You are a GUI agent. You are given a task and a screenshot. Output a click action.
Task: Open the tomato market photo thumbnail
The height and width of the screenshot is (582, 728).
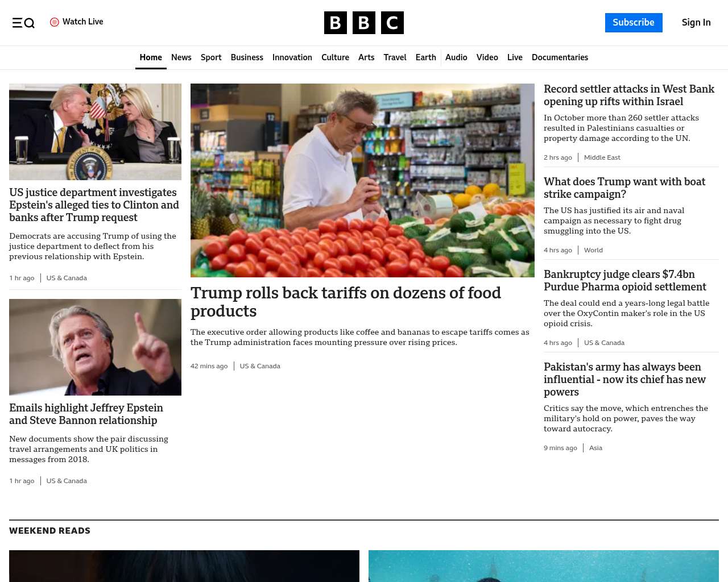[x=362, y=180]
